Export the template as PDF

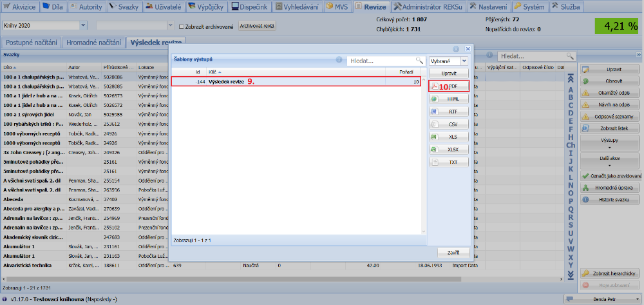[x=448, y=86]
